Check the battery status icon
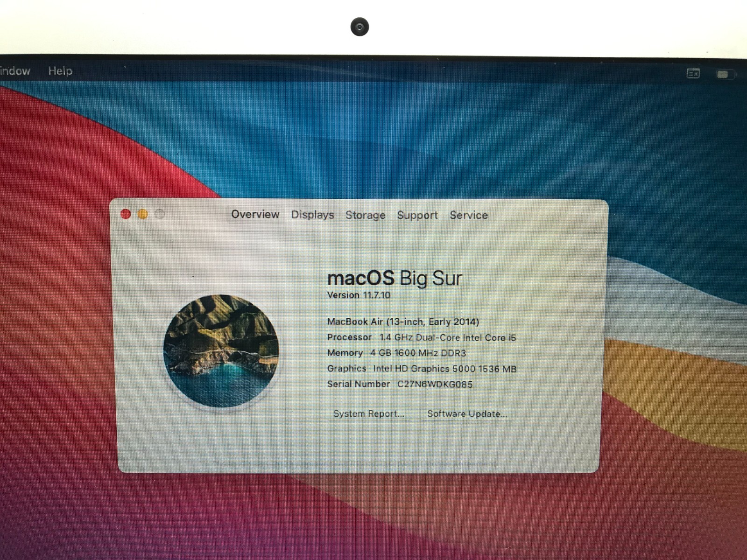Viewport: 747px width, 560px height. click(x=726, y=74)
